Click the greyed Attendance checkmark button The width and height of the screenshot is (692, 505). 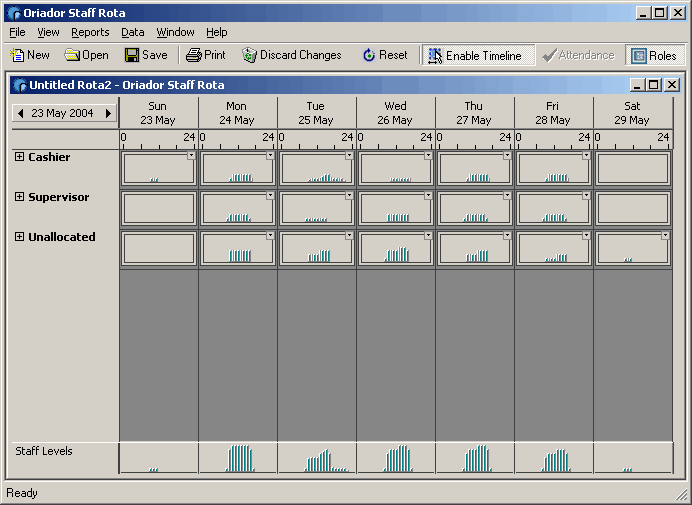[578, 55]
